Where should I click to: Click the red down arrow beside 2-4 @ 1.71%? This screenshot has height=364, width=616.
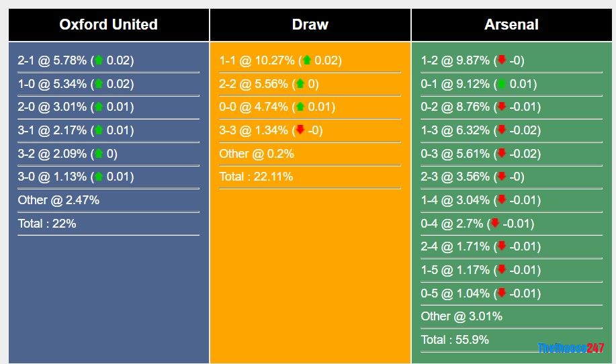point(502,246)
